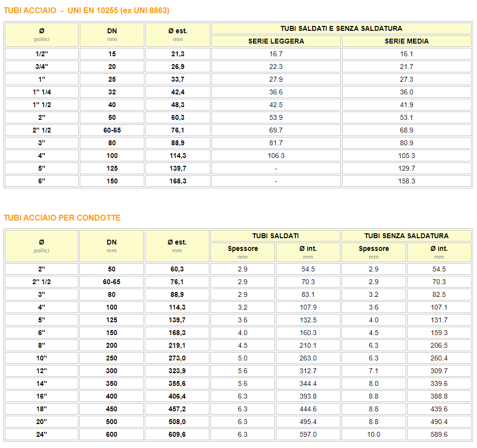This screenshot has width=477, height=448.
Task: Click the 609,6 external diameter cell
Action: click(177, 434)
